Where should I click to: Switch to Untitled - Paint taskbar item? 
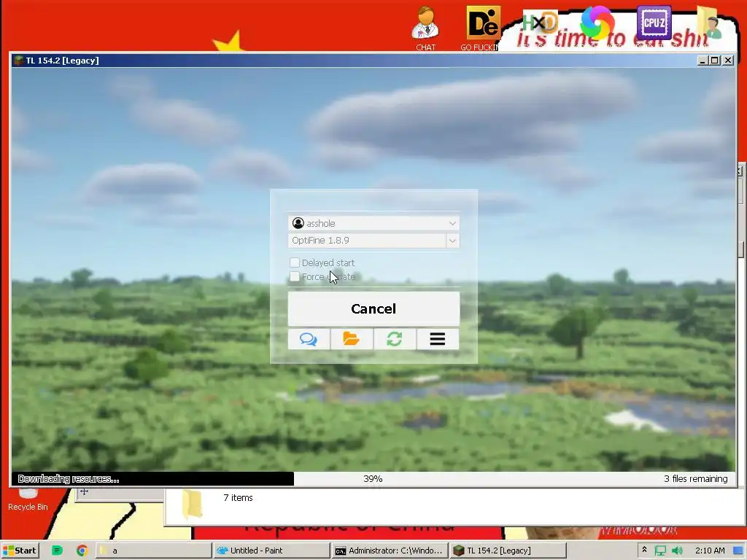[x=271, y=551]
